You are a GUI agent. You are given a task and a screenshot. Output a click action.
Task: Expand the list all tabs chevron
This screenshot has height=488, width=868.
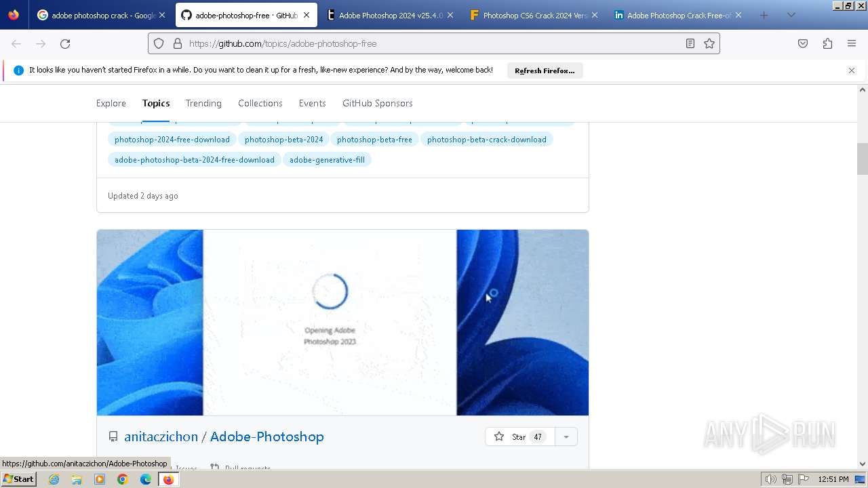791,15
